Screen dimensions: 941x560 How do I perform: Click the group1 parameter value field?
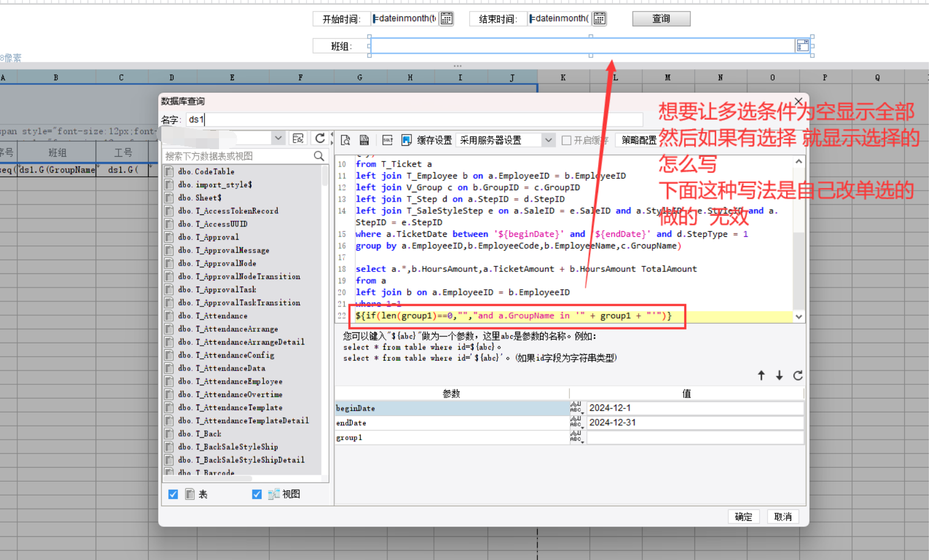[x=694, y=438]
